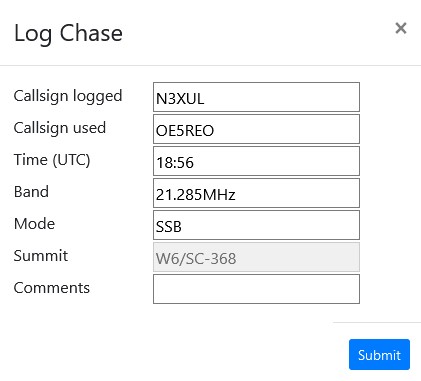Image resolution: width=421 pixels, height=381 pixels.
Task: Click the Band label text
Action: (x=31, y=192)
